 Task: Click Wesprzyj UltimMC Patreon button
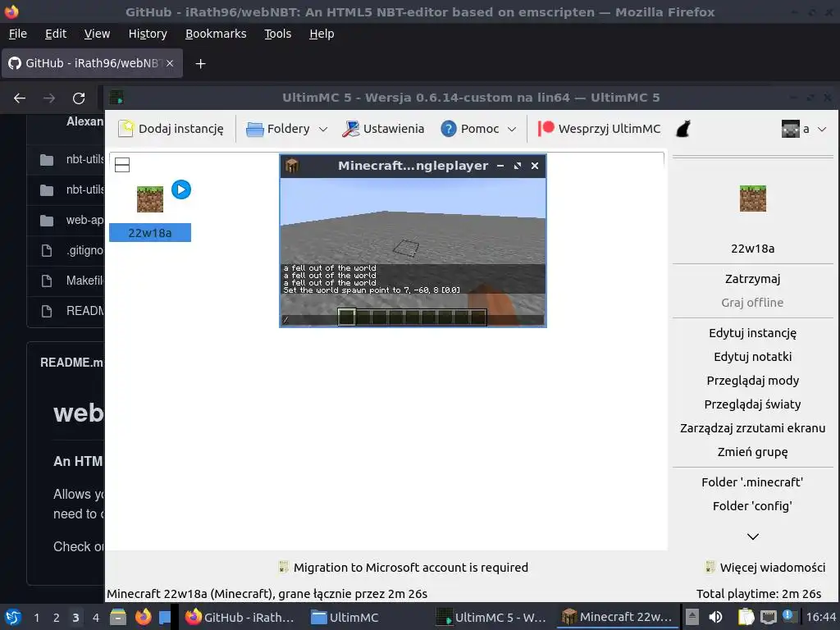(x=599, y=129)
